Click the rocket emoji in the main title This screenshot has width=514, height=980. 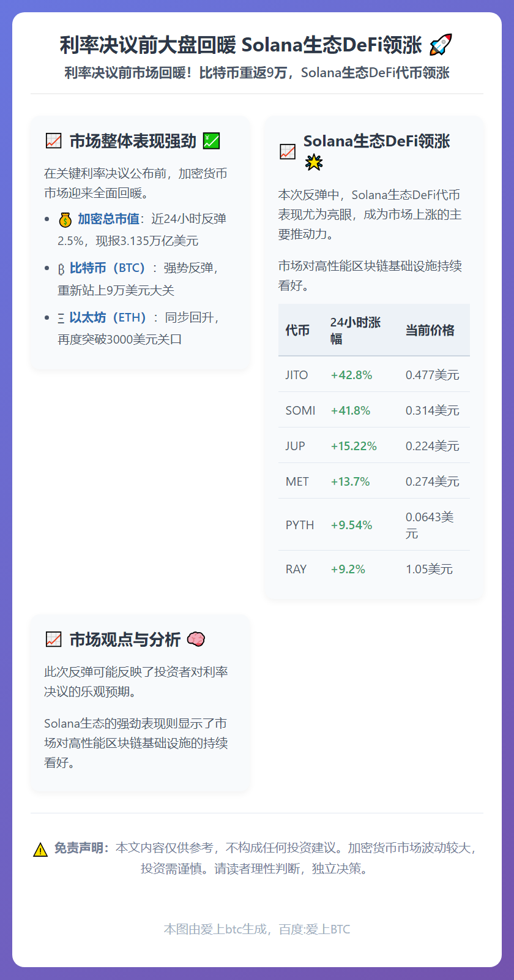point(441,45)
